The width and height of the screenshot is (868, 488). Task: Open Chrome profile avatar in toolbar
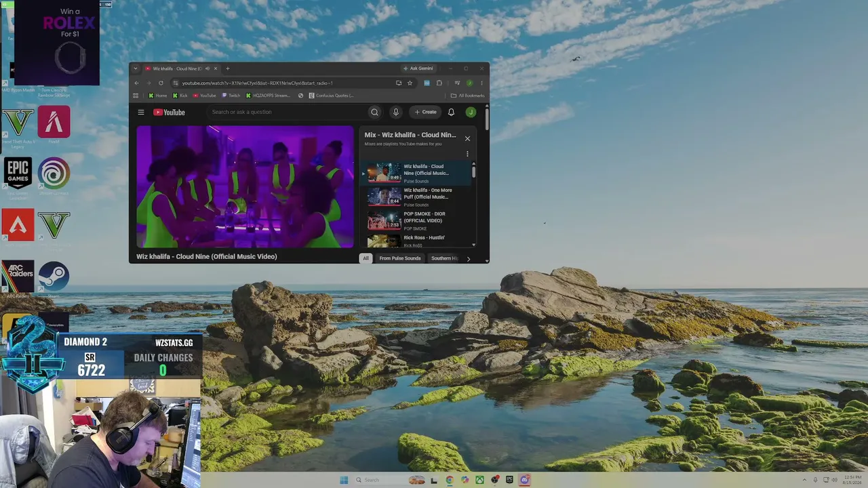click(469, 83)
